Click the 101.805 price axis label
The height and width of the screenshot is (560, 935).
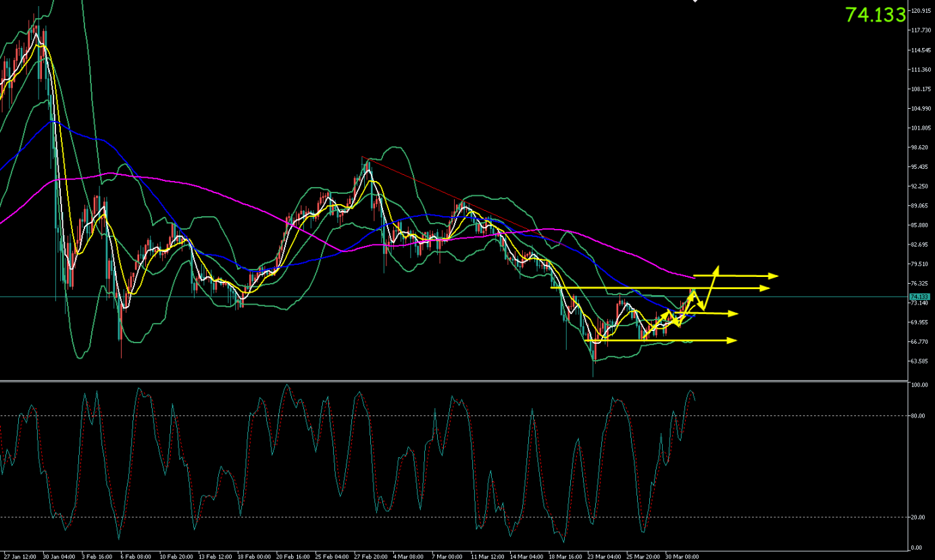[x=919, y=128]
